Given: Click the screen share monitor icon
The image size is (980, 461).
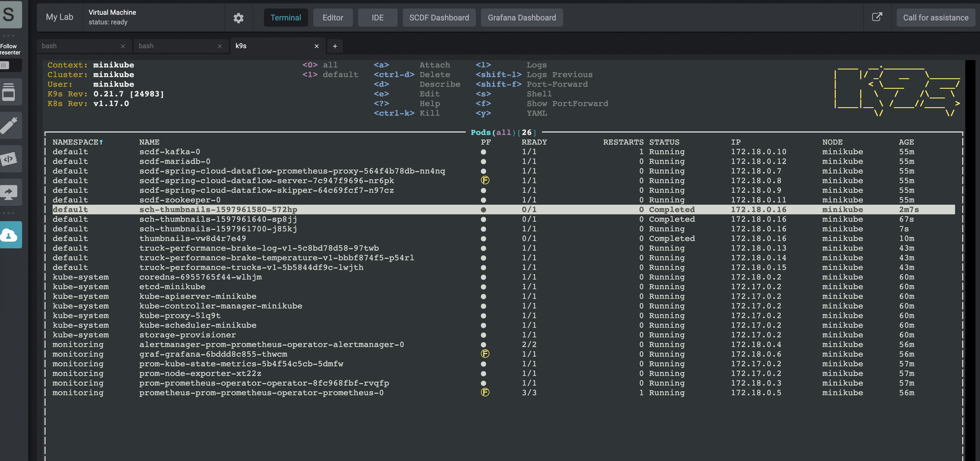Looking at the screenshot, I should point(9,192).
